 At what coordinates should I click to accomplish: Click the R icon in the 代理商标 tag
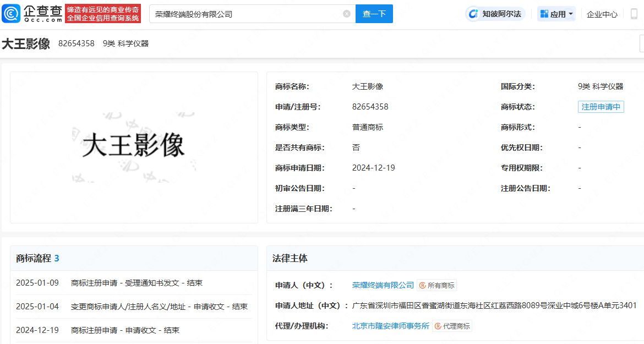(x=438, y=326)
